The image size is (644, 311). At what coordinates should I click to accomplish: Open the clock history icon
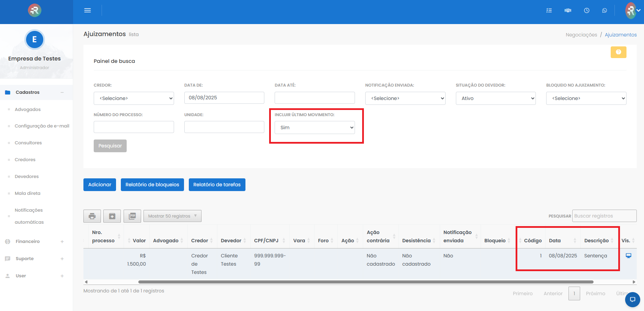(587, 10)
